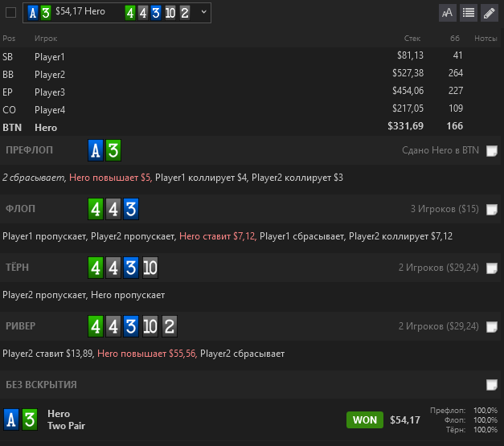Open the A3 $54,17 Hero hand combo box

coord(117,13)
